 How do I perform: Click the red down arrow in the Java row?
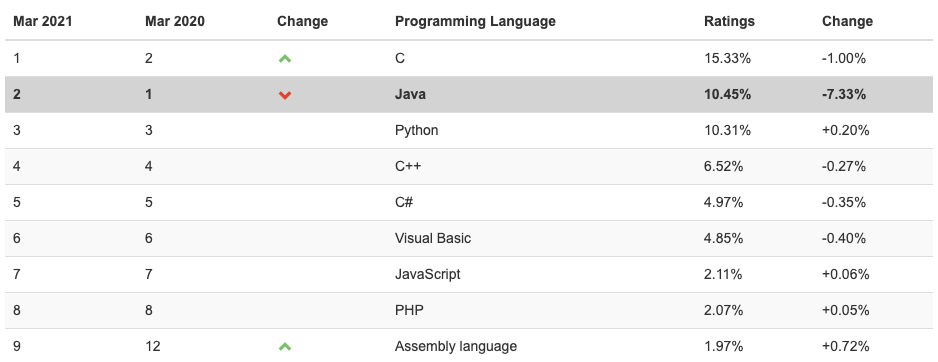[285, 95]
